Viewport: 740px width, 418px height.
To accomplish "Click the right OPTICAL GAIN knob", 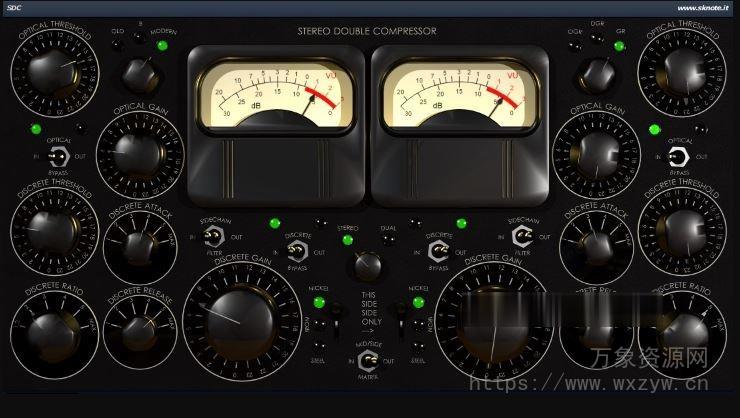I will [x=596, y=155].
